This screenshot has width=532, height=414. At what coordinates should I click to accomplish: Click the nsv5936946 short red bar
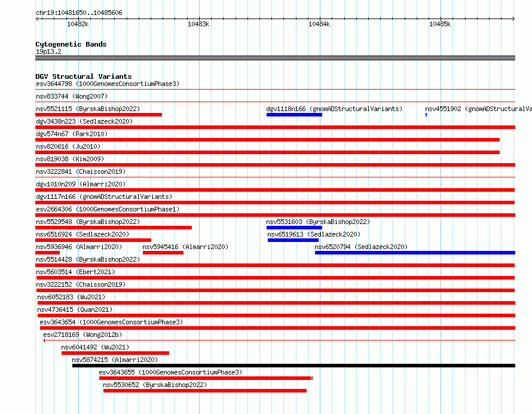[47, 253]
